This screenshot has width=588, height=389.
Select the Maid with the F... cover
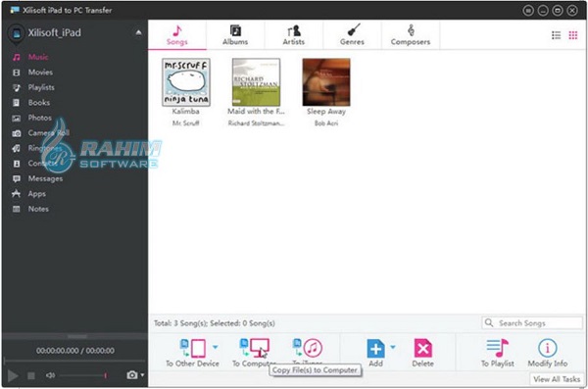pos(256,82)
